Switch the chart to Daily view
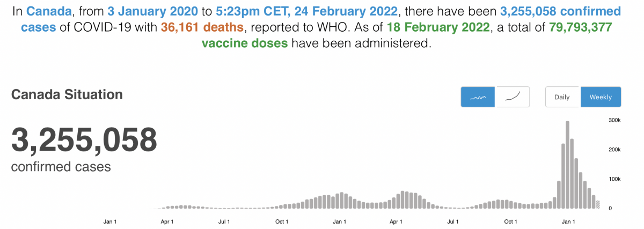This screenshot has width=644, height=229. (x=562, y=98)
